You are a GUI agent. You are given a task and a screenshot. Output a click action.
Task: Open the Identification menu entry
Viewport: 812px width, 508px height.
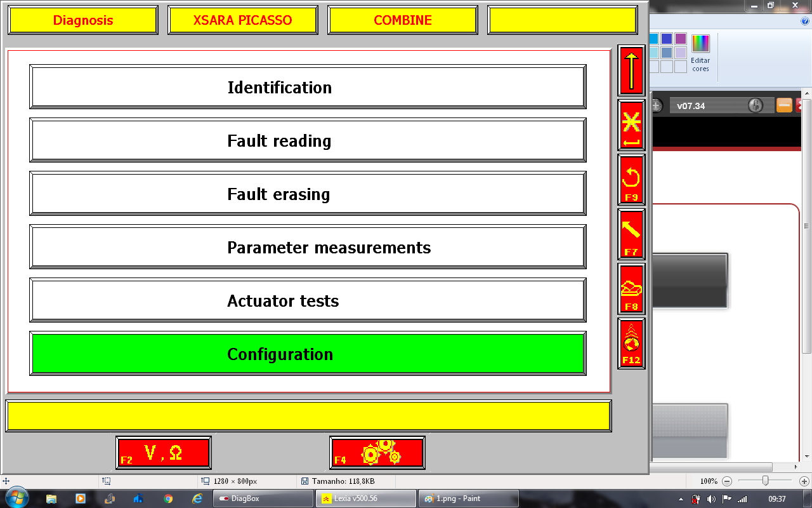point(308,87)
